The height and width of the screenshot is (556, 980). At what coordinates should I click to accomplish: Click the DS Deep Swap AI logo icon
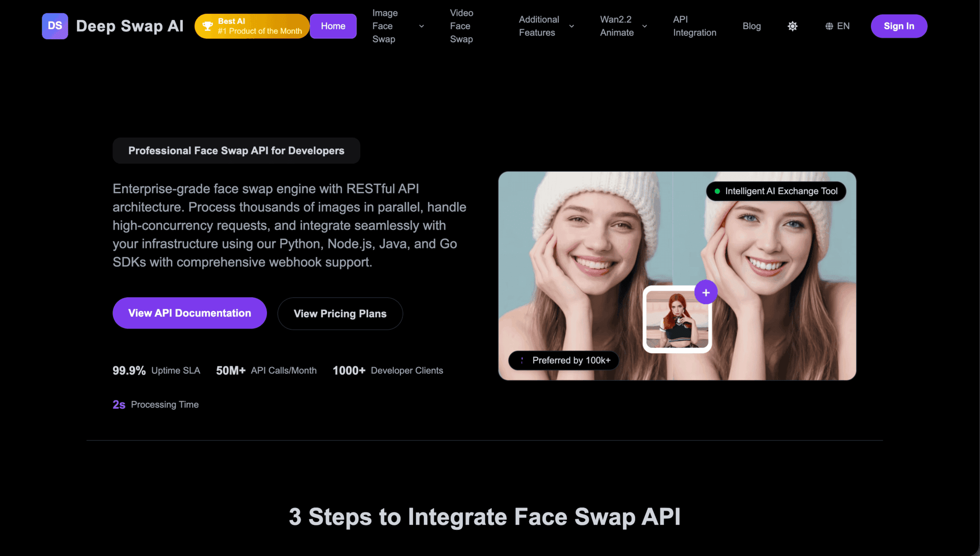(x=55, y=26)
